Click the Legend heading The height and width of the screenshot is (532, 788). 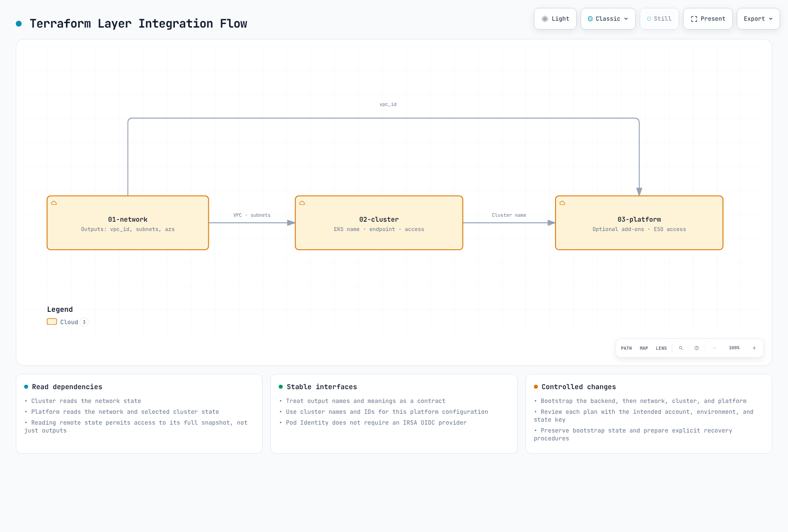pos(60,309)
